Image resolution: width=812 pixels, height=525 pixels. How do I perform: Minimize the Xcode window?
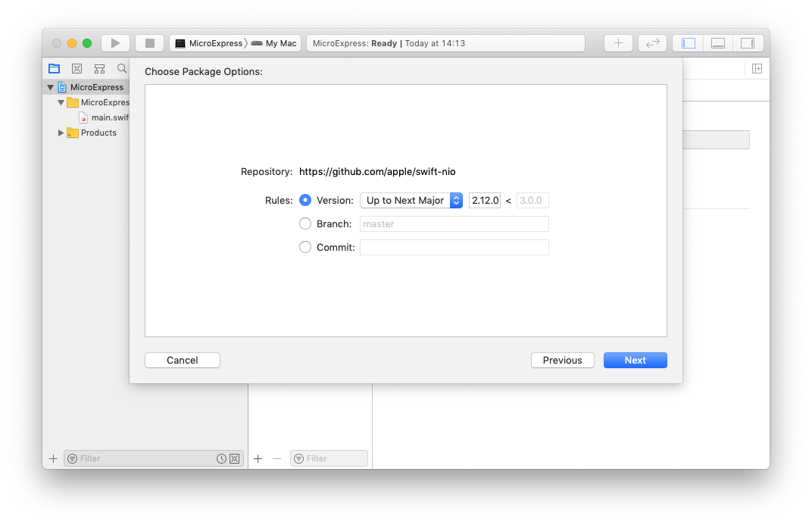72,43
